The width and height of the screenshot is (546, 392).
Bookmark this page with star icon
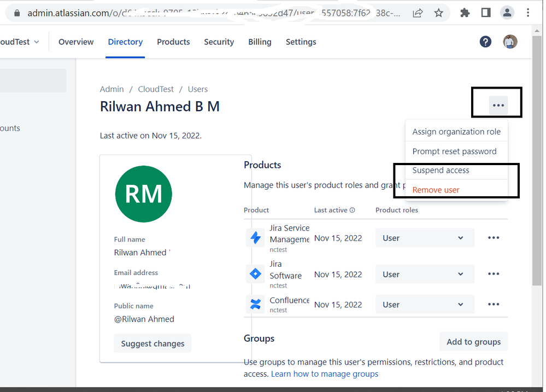click(438, 13)
